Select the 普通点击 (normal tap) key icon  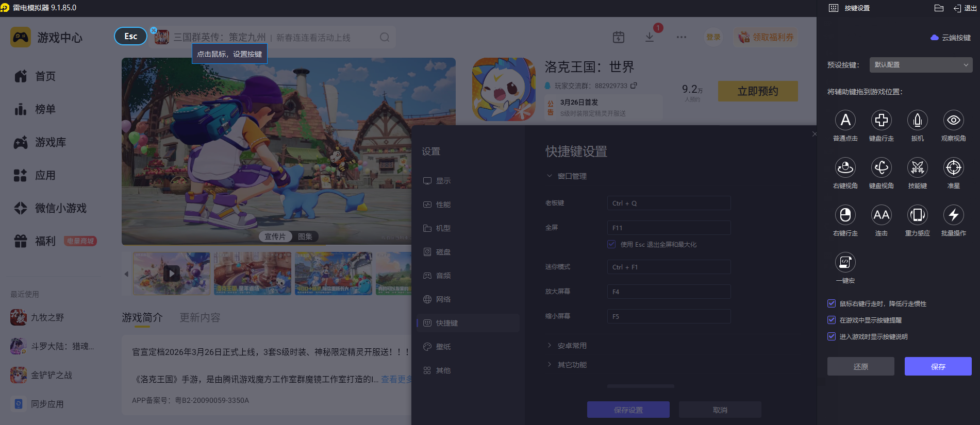[845, 120]
